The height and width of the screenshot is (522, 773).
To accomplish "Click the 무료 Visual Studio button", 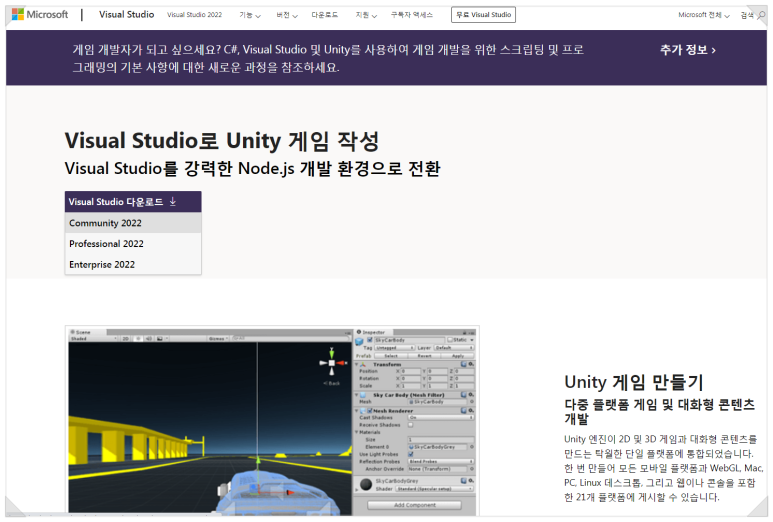I will click(483, 15).
